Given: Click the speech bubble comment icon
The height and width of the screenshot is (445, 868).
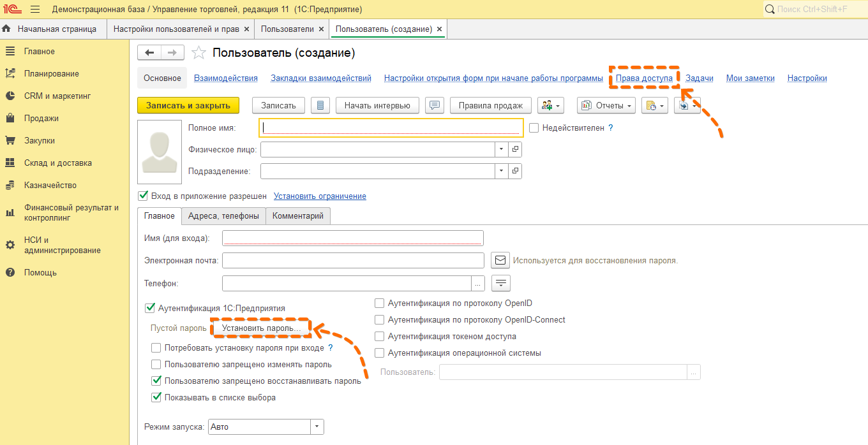Looking at the screenshot, I should click(435, 105).
